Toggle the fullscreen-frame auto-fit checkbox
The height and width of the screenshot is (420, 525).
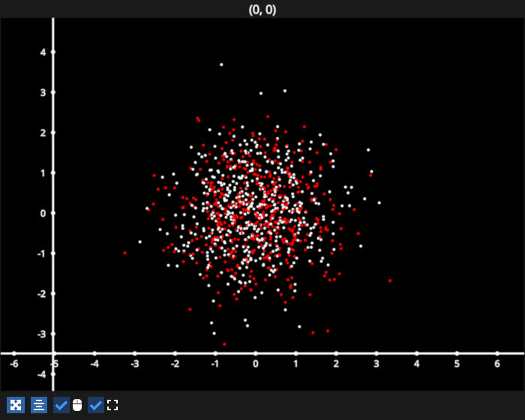(x=96, y=405)
